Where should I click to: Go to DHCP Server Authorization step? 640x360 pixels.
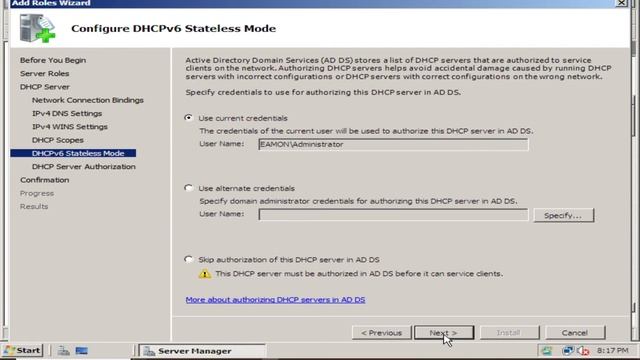point(83,167)
